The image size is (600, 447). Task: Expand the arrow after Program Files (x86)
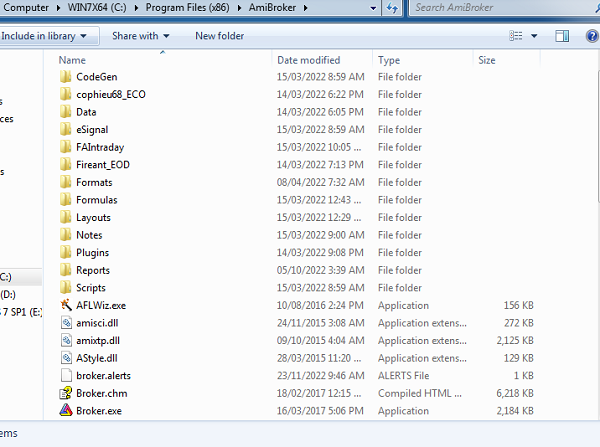pos(239,8)
